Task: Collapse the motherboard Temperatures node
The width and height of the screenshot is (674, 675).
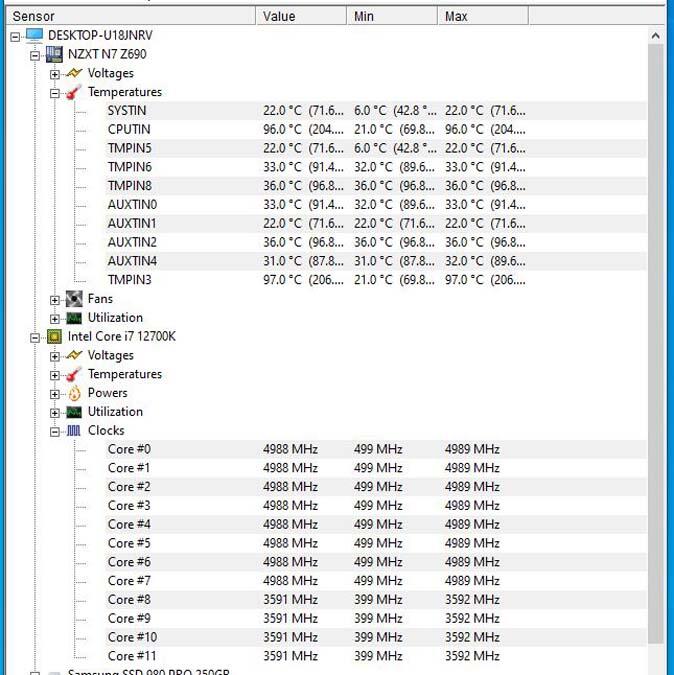Action: pos(55,93)
